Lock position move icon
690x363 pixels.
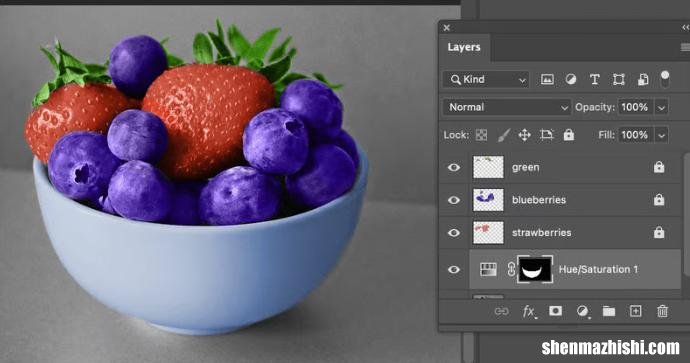525,135
